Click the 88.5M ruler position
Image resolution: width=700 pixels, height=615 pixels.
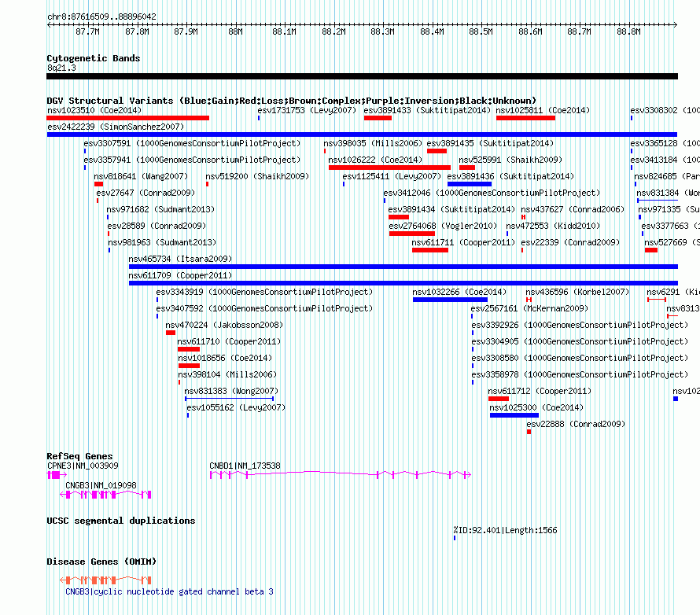point(481,31)
